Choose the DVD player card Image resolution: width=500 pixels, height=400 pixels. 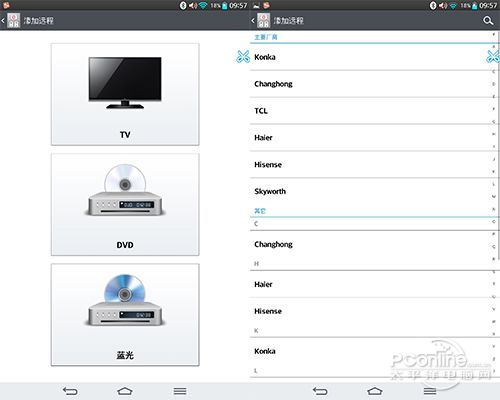tap(125, 204)
